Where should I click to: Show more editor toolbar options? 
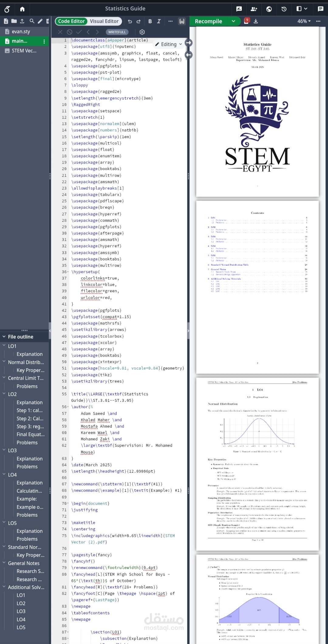click(170, 21)
